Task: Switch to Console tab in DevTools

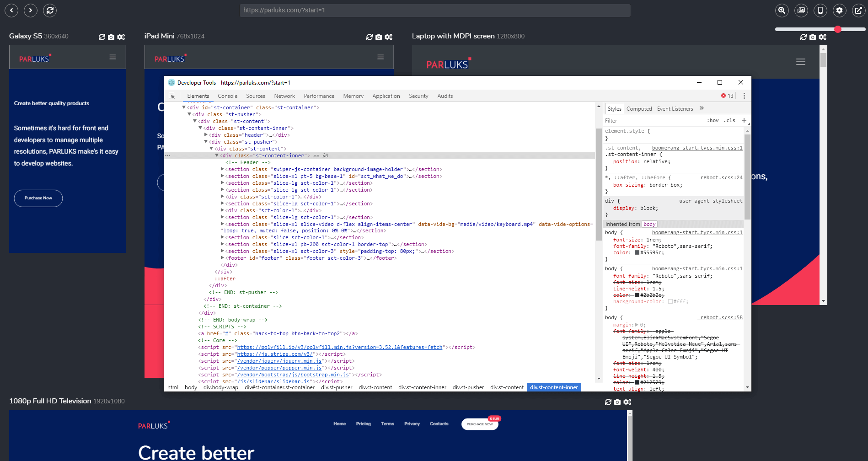Action: (227, 96)
